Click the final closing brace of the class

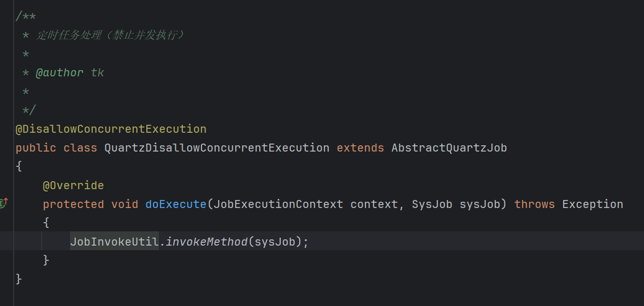18,279
